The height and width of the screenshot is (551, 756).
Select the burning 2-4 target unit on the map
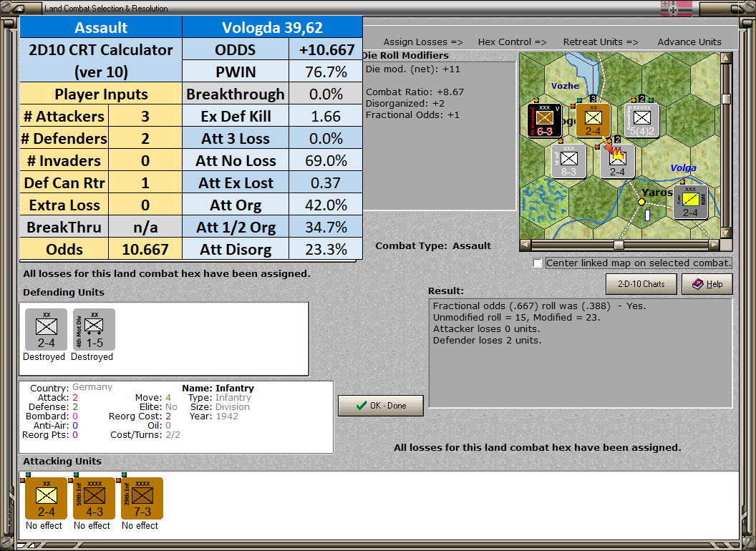618,161
